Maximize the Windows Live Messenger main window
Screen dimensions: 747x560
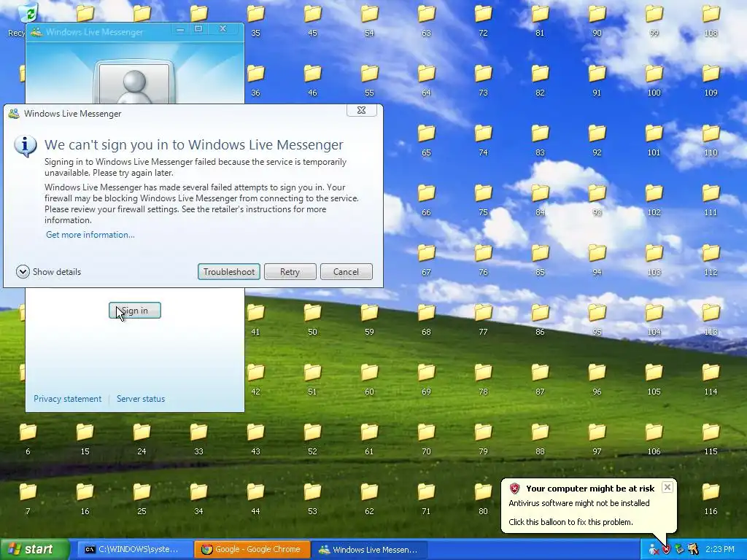pyautogui.click(x=198, y=29)
